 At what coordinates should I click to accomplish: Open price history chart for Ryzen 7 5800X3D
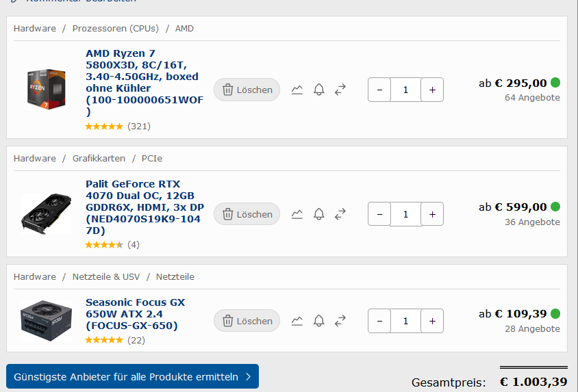click(297, 90)
